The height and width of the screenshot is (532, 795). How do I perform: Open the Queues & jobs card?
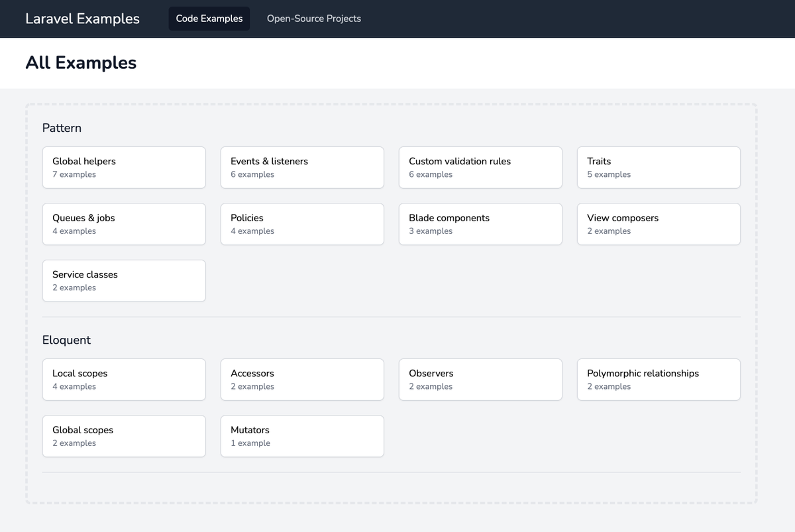124,224
